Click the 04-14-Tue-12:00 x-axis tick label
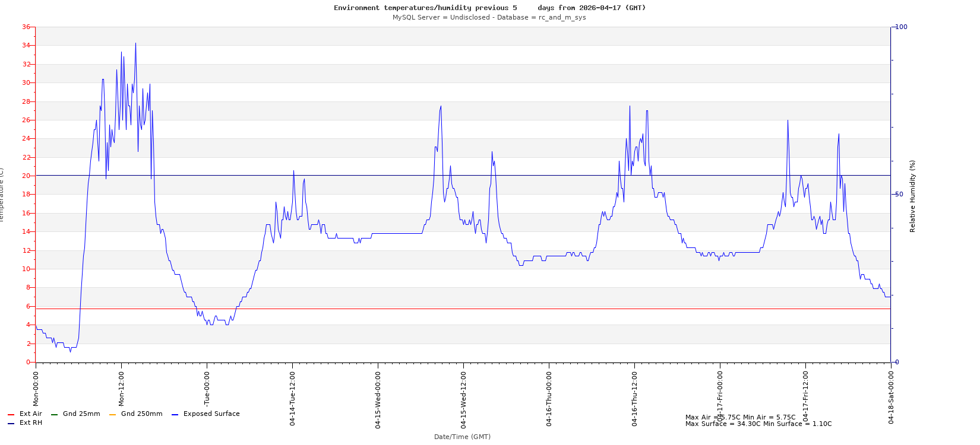Image resolution: width=980 pixels, height=445 pixels. [293, 399]
